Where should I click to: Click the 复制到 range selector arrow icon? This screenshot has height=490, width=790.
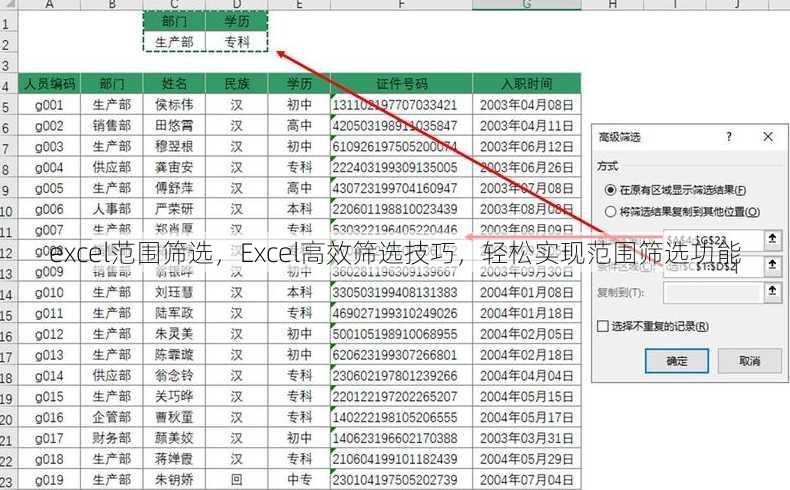(772, 292)
